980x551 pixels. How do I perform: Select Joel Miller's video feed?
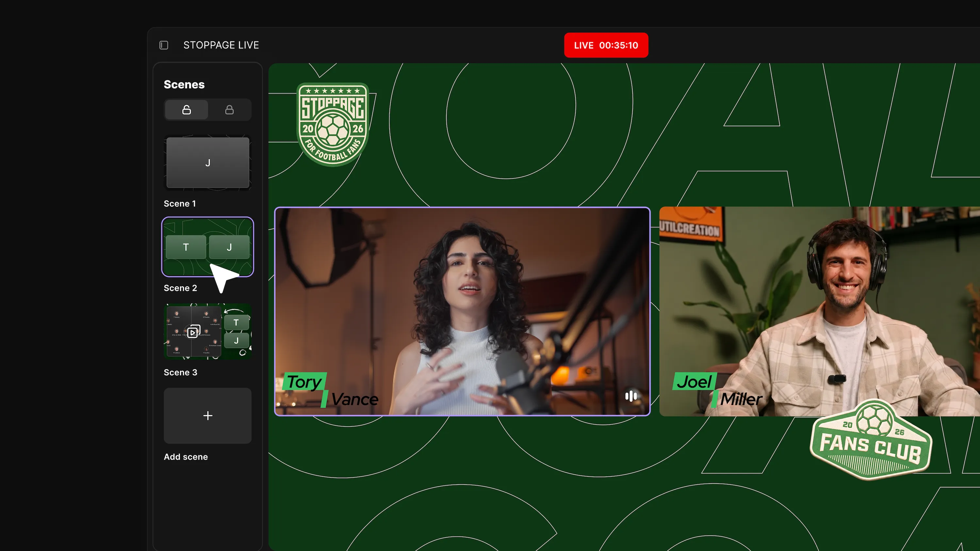[x=820, y=311]
